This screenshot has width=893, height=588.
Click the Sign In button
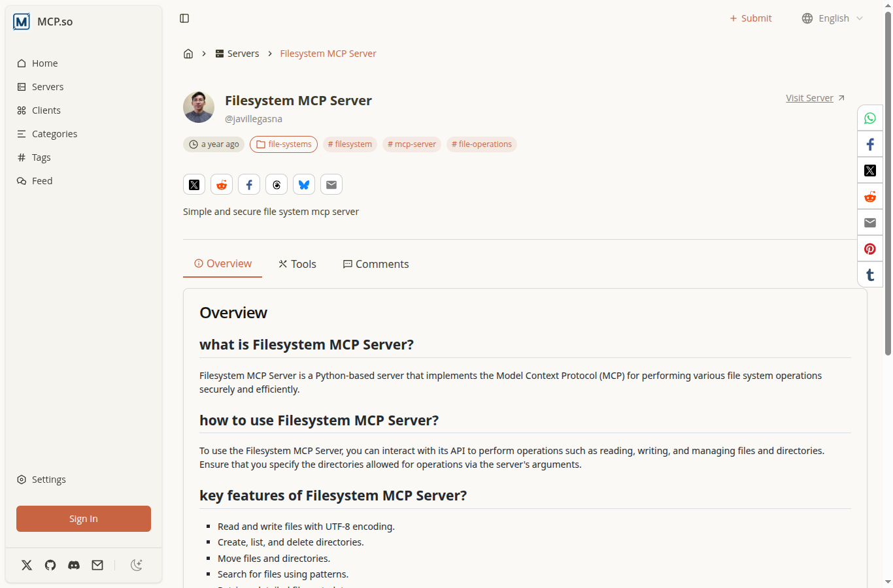[84, 519]
